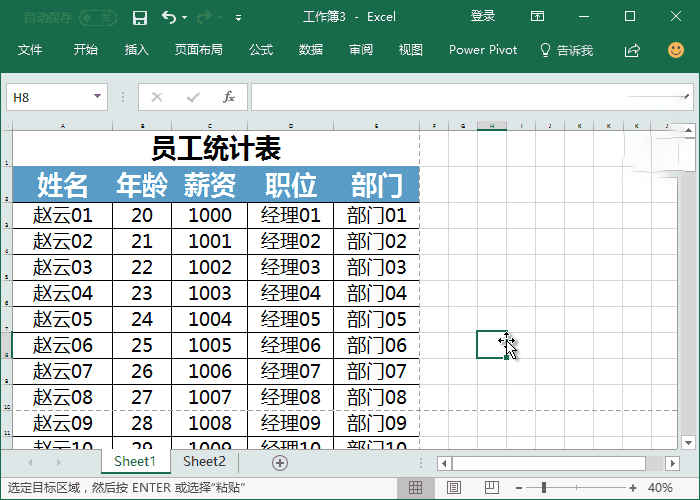Click the Name Box showing H8

coord(57,97)
